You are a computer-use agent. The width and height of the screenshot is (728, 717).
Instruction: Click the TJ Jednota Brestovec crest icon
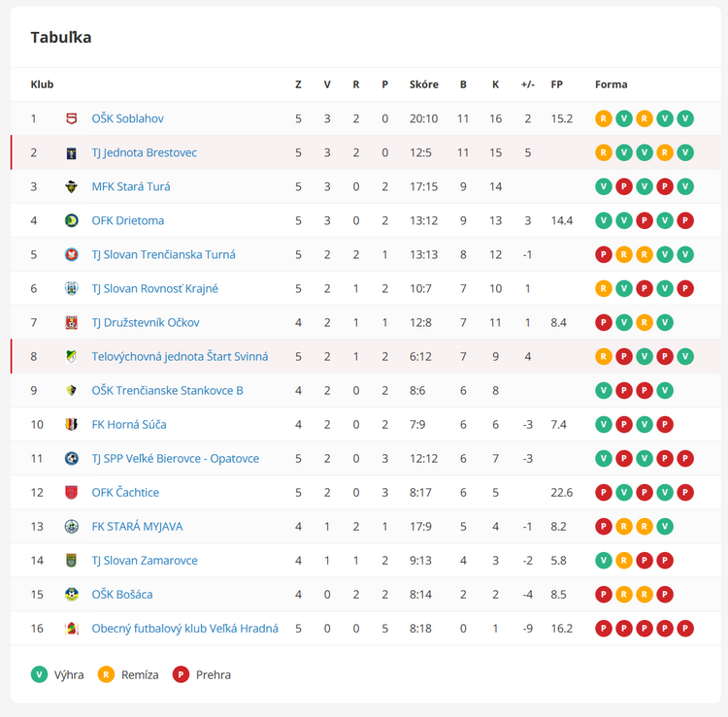71,152
